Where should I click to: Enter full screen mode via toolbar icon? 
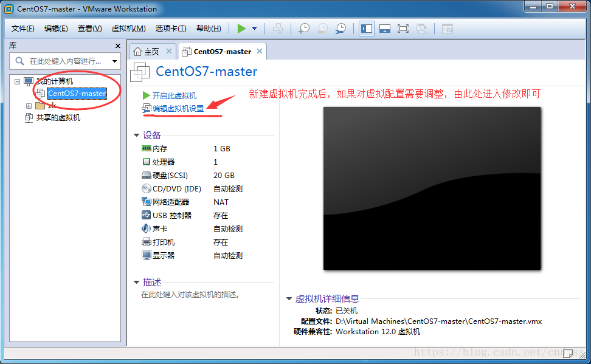(402, 28)
